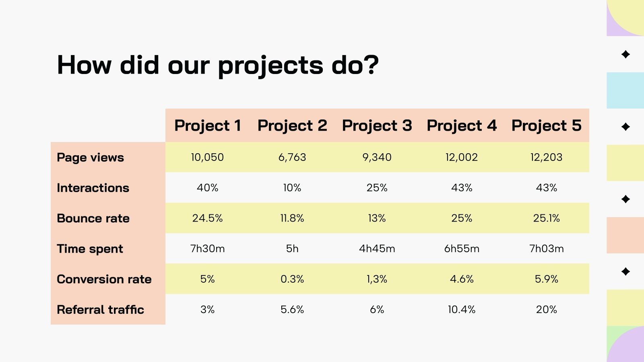Click the diamond icon directly below the blue block
Screen dimensions: 644x362
point(625,127)
